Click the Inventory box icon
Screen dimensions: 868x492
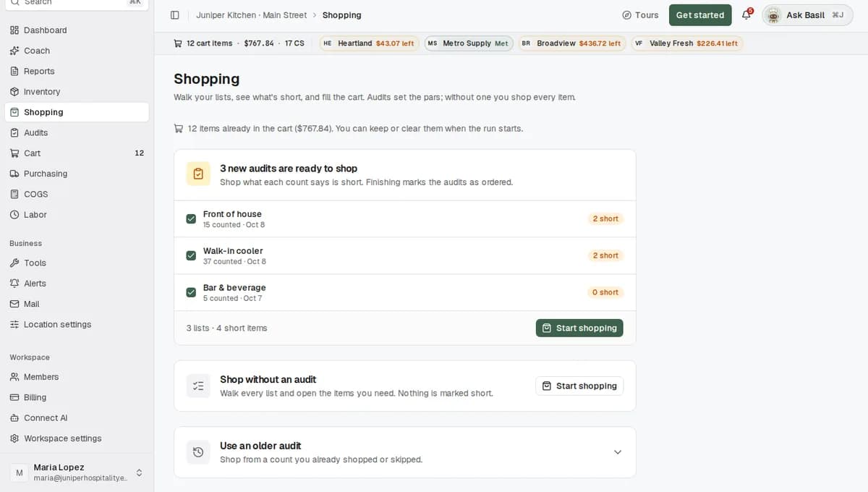[x=14, y=92]
